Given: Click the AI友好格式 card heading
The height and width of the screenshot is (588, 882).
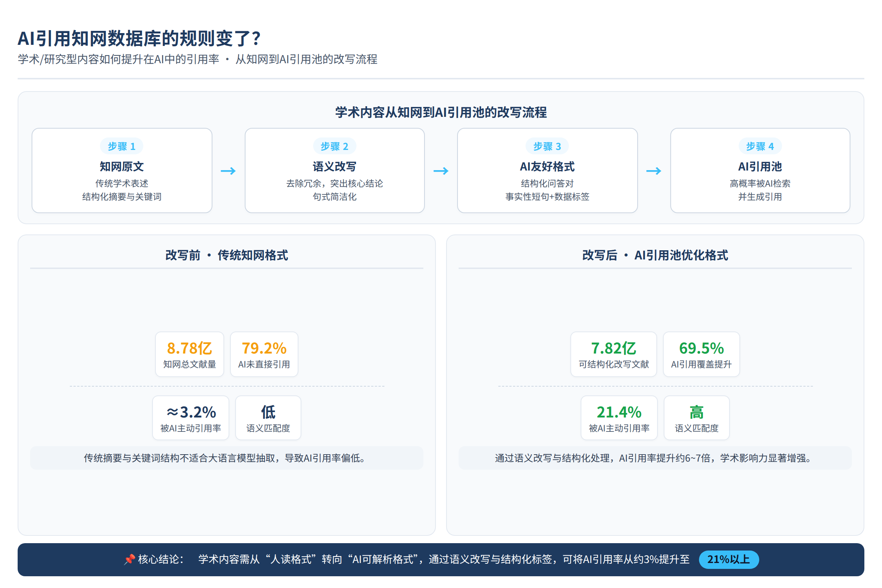Looking at the screenshot, I should tap(547, 166).
